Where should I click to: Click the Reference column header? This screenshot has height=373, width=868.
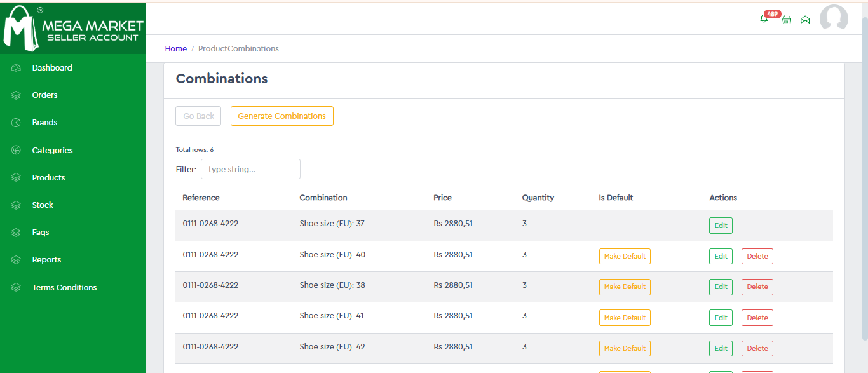coord(201,198)
